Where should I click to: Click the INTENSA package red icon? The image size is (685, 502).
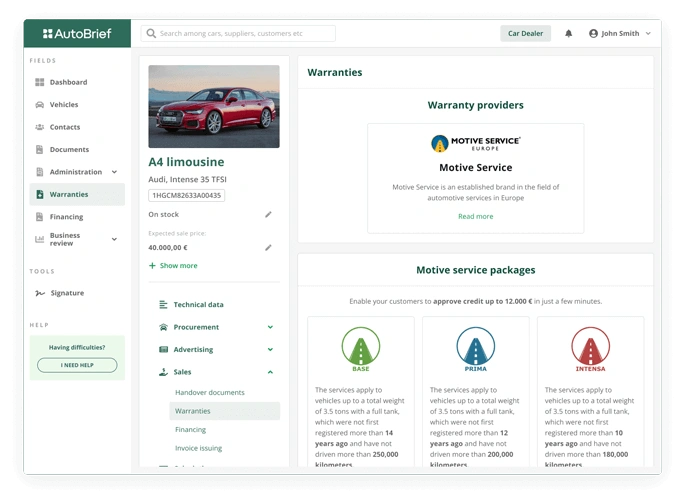590,349
